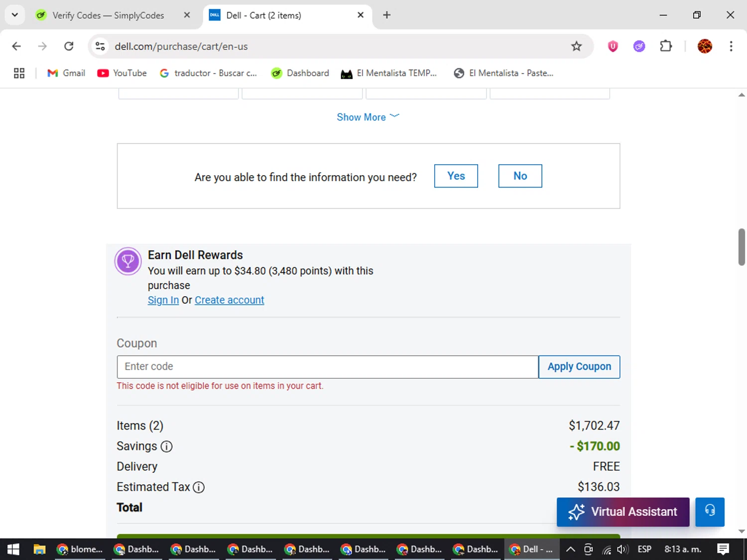Click the FREE delivery value
Viewport: 747px width, 560px height.
pyautogui.click(x=606, y=466)
